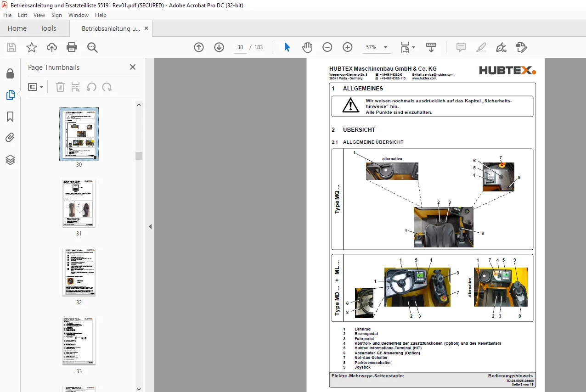Open the View menu
This screenshot has height=392, width=586.
[39, 15]
